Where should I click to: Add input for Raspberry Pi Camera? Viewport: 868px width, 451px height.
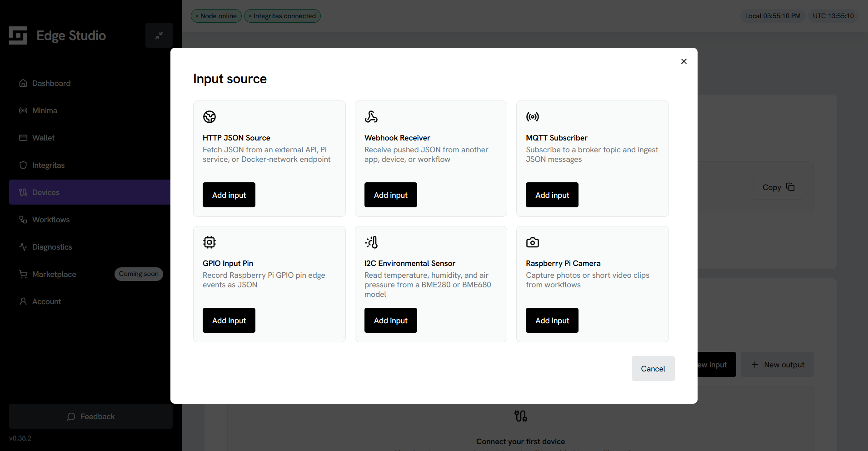click(552, 321)
